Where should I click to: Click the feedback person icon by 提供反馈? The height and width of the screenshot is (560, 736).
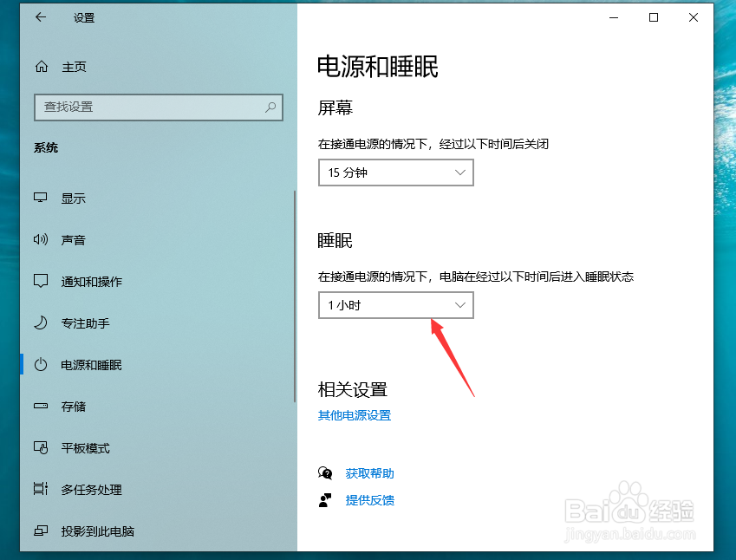(x=325, y=500)
